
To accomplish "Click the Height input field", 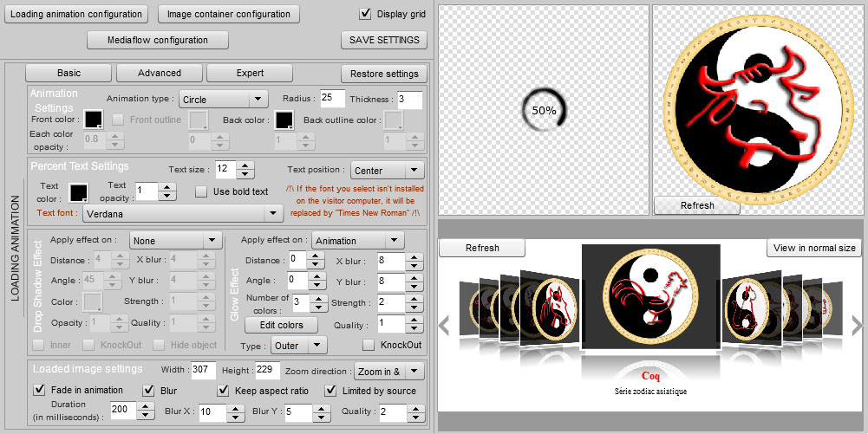I will [x=267, y=370].
